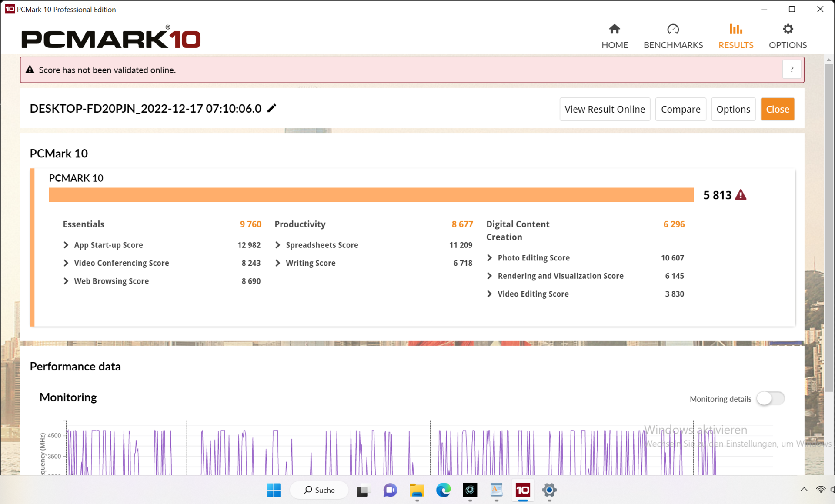Toggle the Monitoring details switch
Image resolution: width=835 pixels, height=504 pixels.
(770, 398)
